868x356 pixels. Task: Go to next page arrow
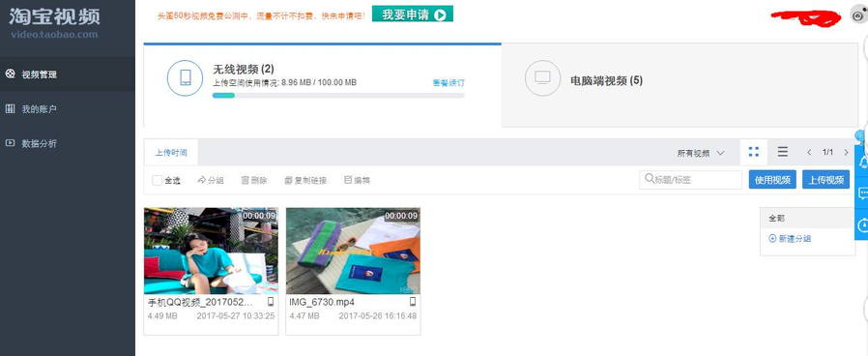coord(846,152)
